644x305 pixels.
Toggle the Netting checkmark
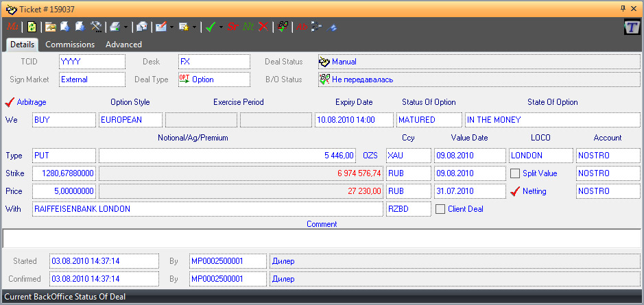[x=515, y=191]
